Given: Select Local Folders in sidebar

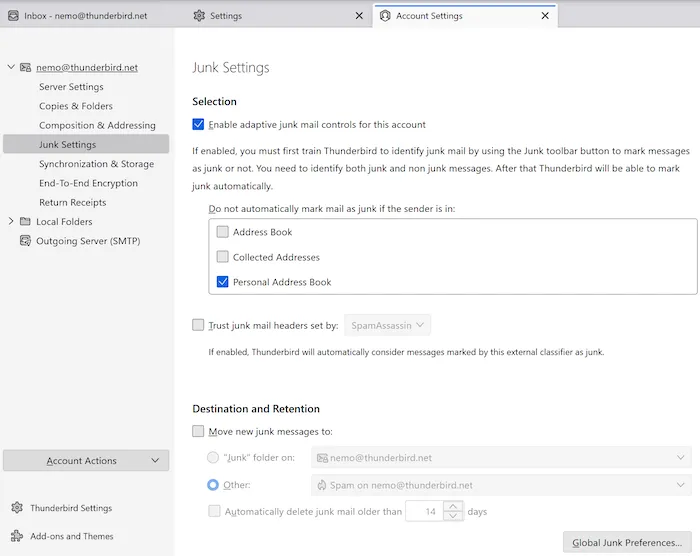Looking at the screenshot, I should tap(64, 222).
